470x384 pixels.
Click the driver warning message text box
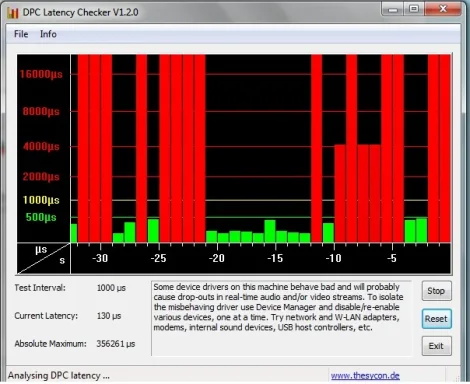282,318
